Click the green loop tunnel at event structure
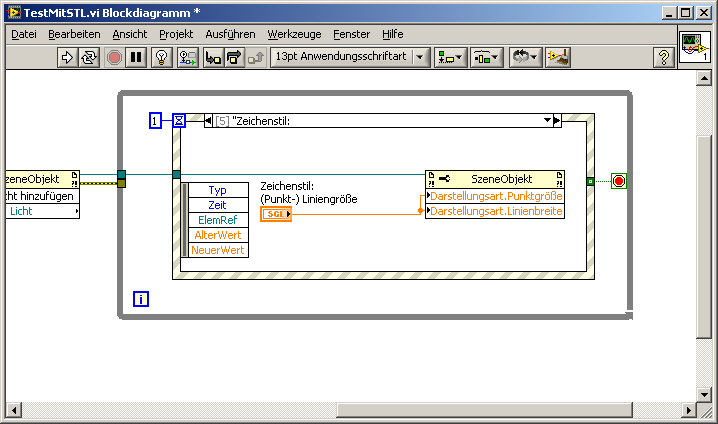Viewport: 718px width, 424px height. pos(590,182)
